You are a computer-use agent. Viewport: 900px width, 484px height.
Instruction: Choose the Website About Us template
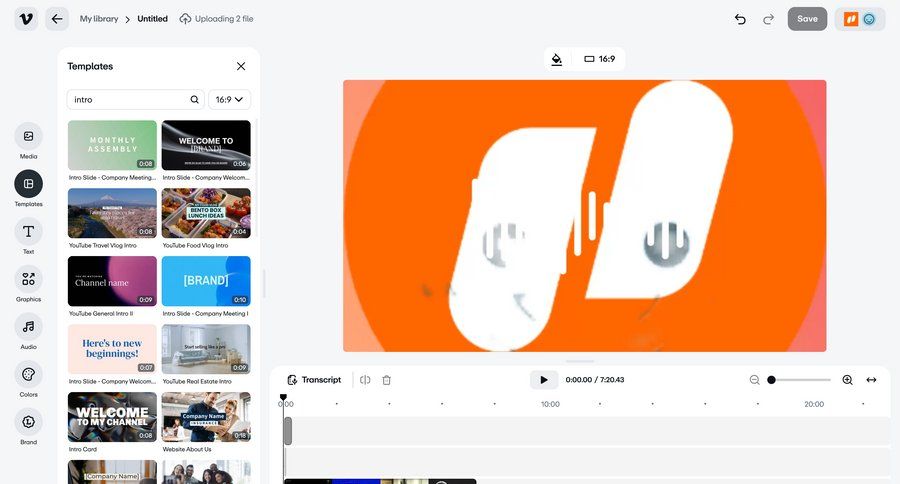[x=206, y=417]
